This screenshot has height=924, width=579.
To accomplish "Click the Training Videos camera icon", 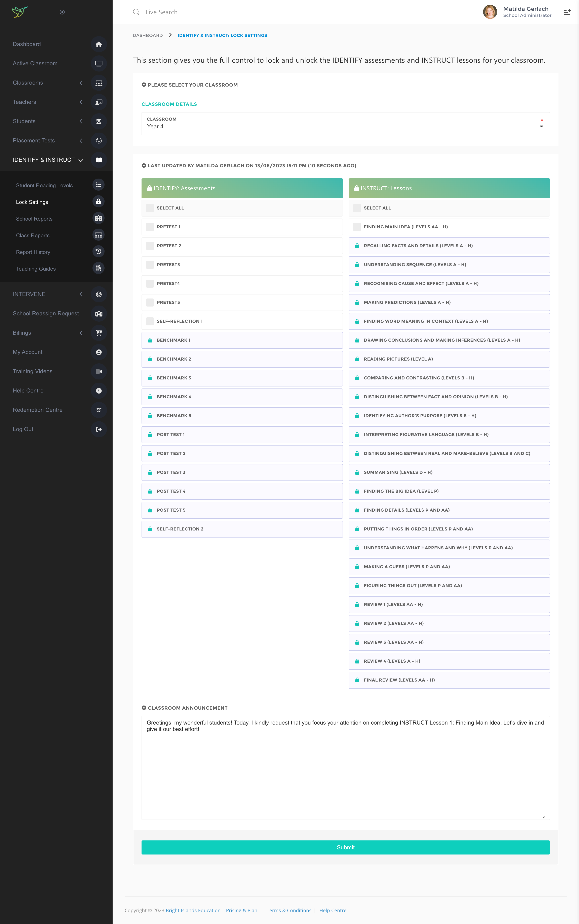I will point(99,372).
